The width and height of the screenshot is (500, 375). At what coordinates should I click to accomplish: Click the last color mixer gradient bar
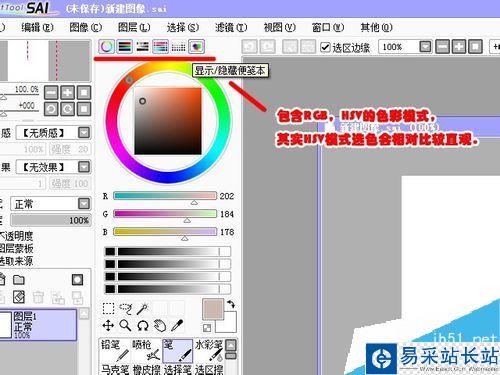pos(168,289)
